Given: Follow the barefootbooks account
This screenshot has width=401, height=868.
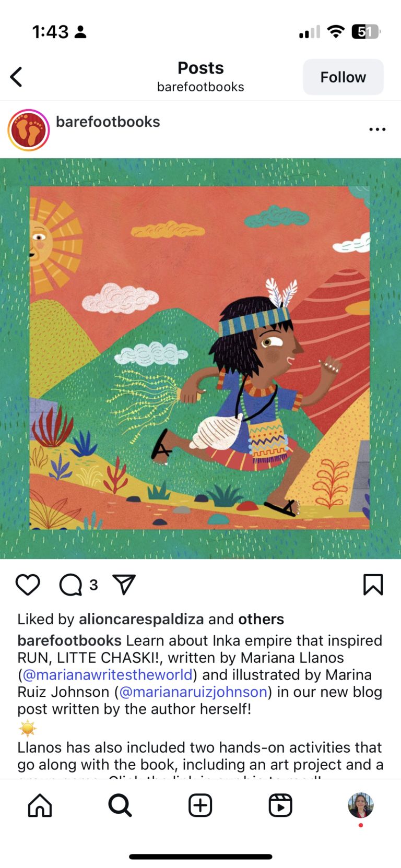Looking at the screenshot, I should (343, 77).
